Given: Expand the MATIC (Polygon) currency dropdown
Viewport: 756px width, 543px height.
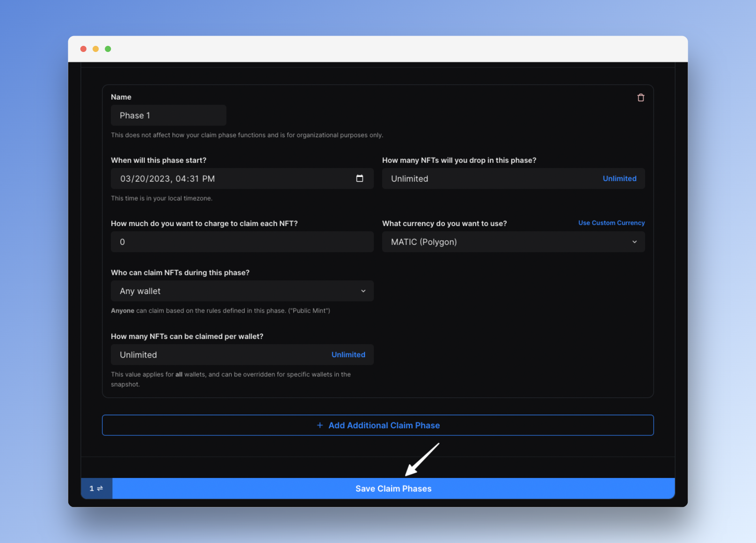Looking at the screenshot, I should (513, 242).
